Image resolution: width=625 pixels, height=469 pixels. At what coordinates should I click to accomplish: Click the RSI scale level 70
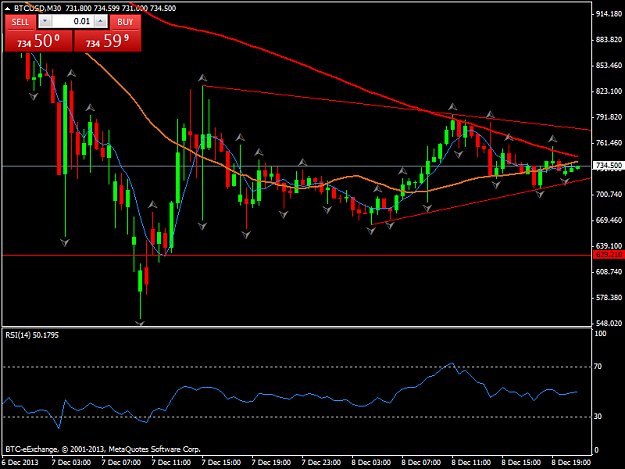(x=598, y=366)
